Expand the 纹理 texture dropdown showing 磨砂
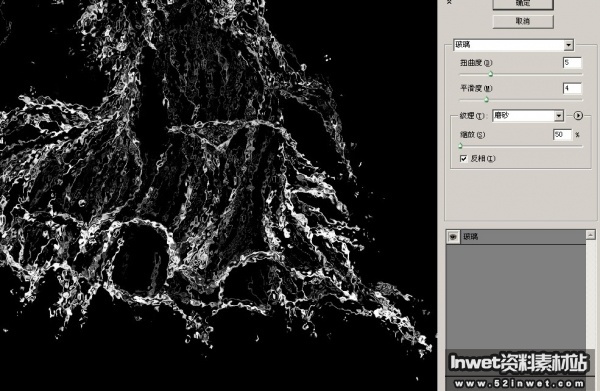Image resolution: width=600 pixels, height=391 pixels. point(528,115)
